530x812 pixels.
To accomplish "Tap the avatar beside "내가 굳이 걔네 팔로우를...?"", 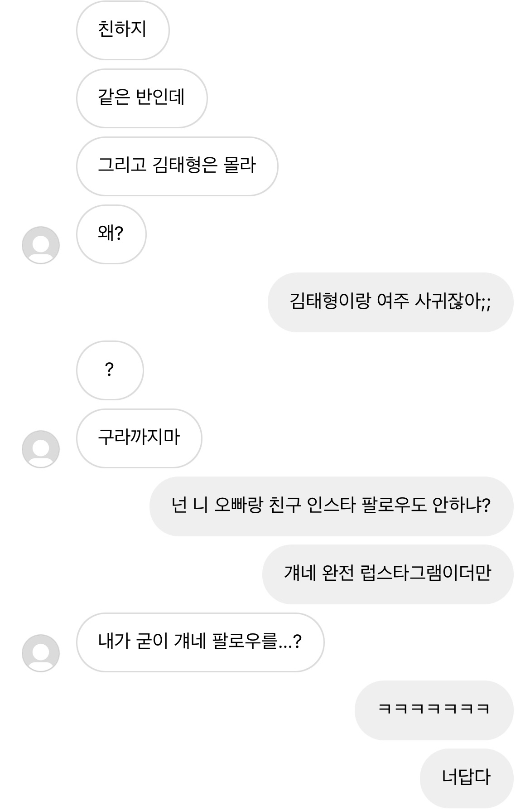I will pyautogui.click(x=41, y=653).
